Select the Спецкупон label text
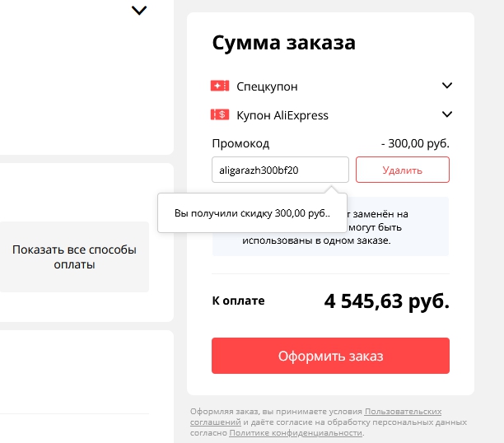This screenshot has width=504, height=443. [x=267, y=86]
